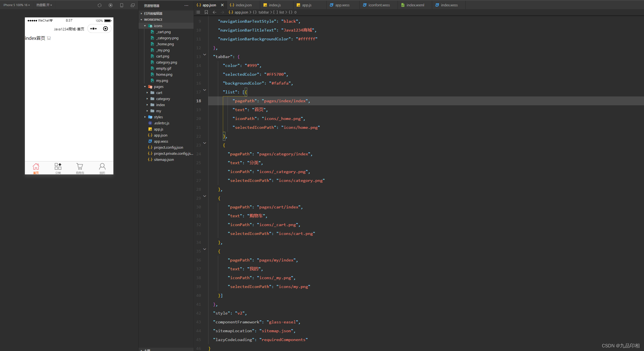Click the index.json tab

click(241, 5)
